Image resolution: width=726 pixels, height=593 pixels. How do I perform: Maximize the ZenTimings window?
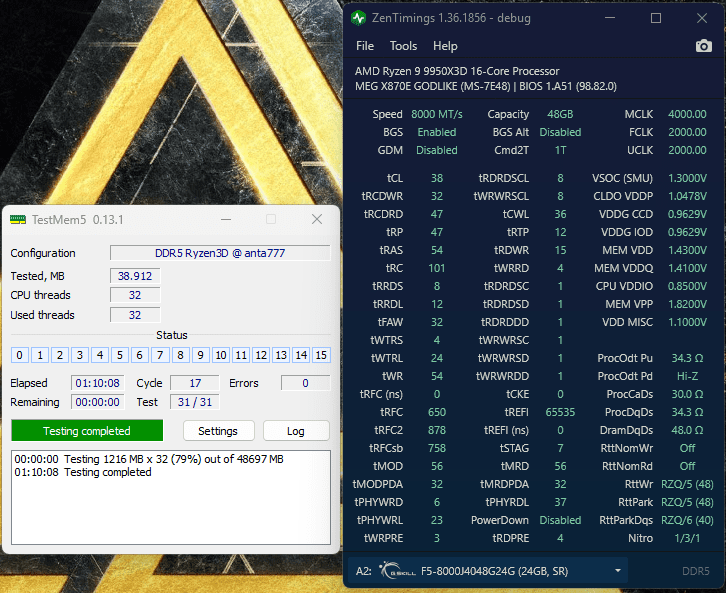tap(656, 18)
